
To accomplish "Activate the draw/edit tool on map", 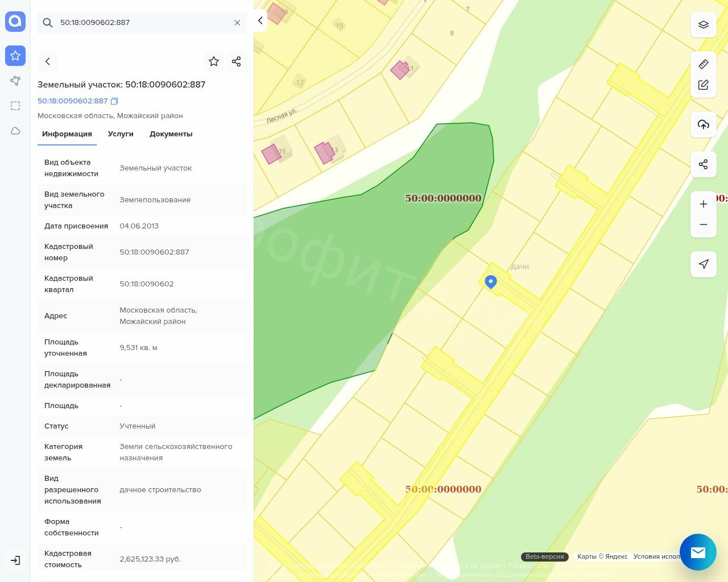I will click(703, 85).
